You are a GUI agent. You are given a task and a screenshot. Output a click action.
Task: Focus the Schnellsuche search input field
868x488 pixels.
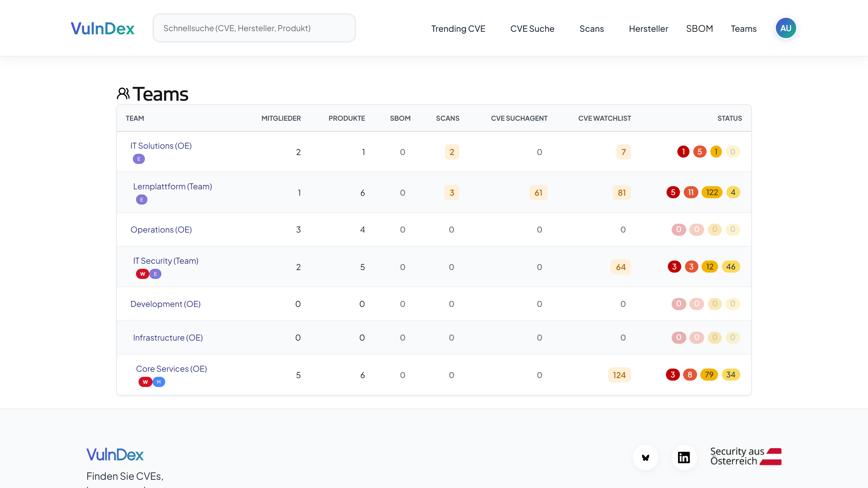(x=254, y=28)
